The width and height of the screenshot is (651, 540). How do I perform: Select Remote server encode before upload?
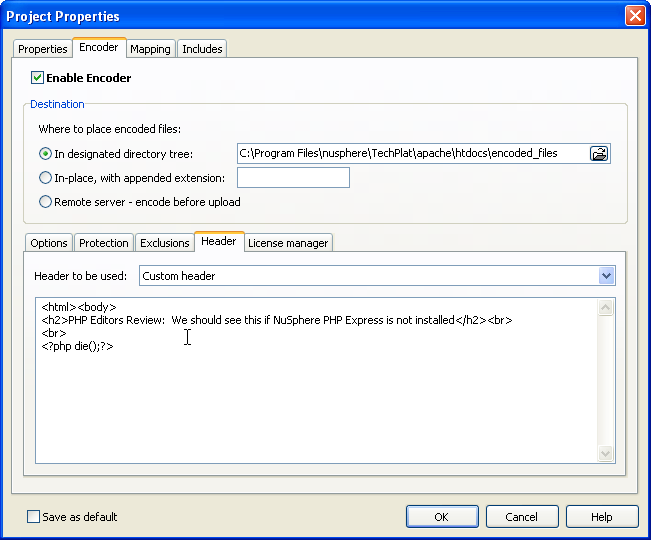tap(45, 202)
